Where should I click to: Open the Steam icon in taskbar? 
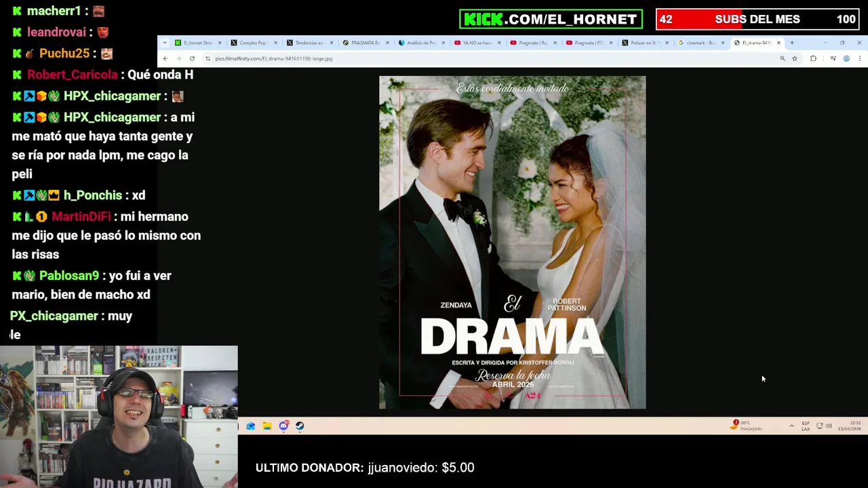(300, 426)
